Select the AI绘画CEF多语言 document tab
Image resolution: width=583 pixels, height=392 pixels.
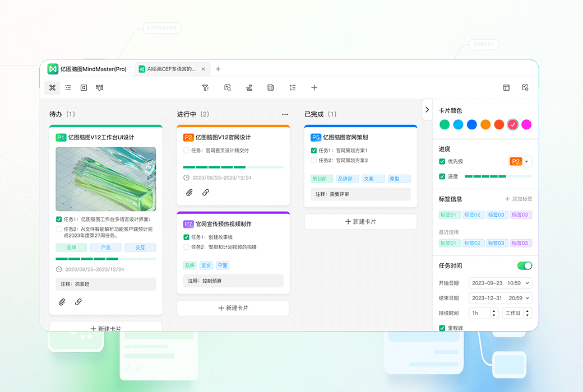coord(171,69)
